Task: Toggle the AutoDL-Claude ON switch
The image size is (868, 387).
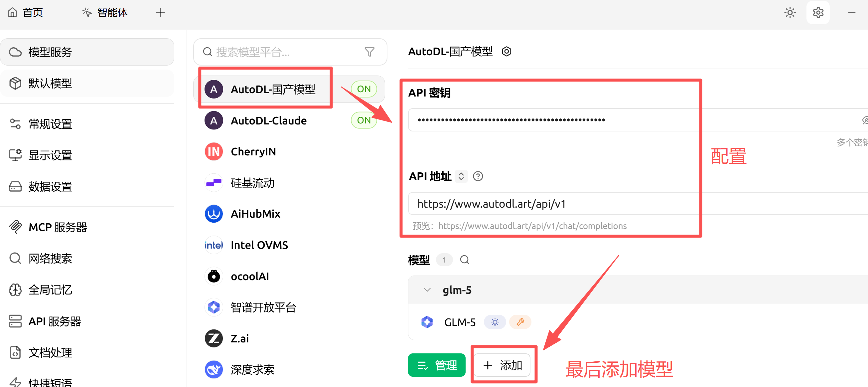Action: [x=363, y=120]
